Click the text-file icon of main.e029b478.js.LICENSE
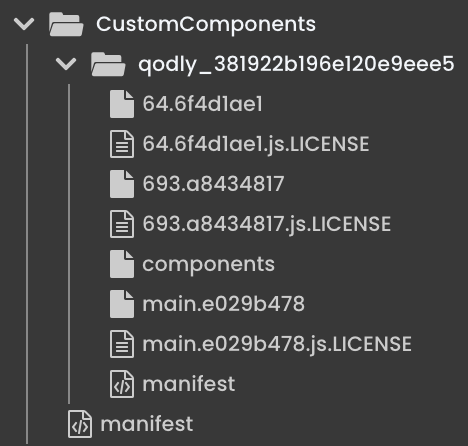 122,344
